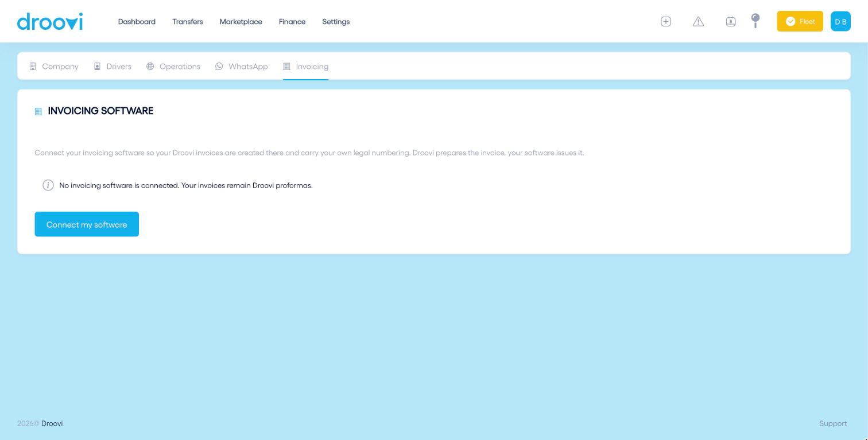Screen dimensions: 868x440
Task: Open the warning triangle alerts icon
Action: (698, 21)
